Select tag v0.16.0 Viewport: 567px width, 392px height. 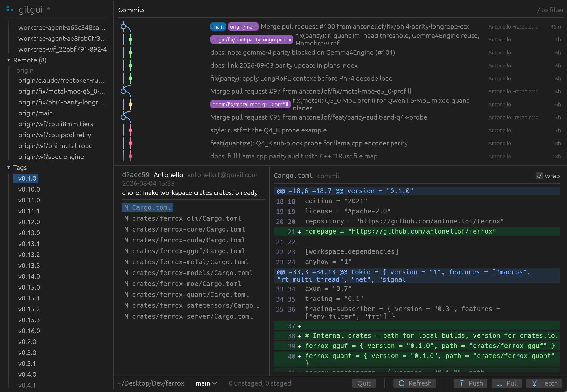(29, 331)
